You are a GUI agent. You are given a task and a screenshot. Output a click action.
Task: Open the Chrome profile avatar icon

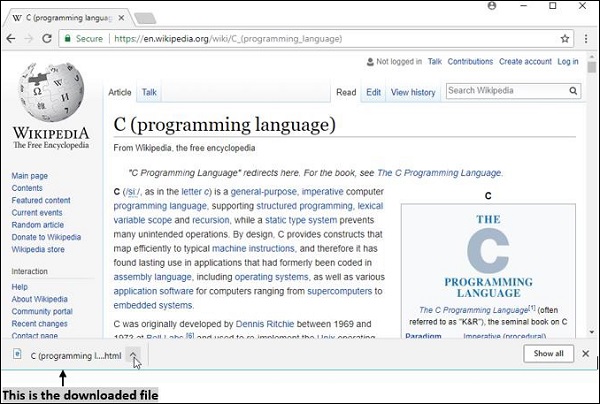[x=492, y=6]
